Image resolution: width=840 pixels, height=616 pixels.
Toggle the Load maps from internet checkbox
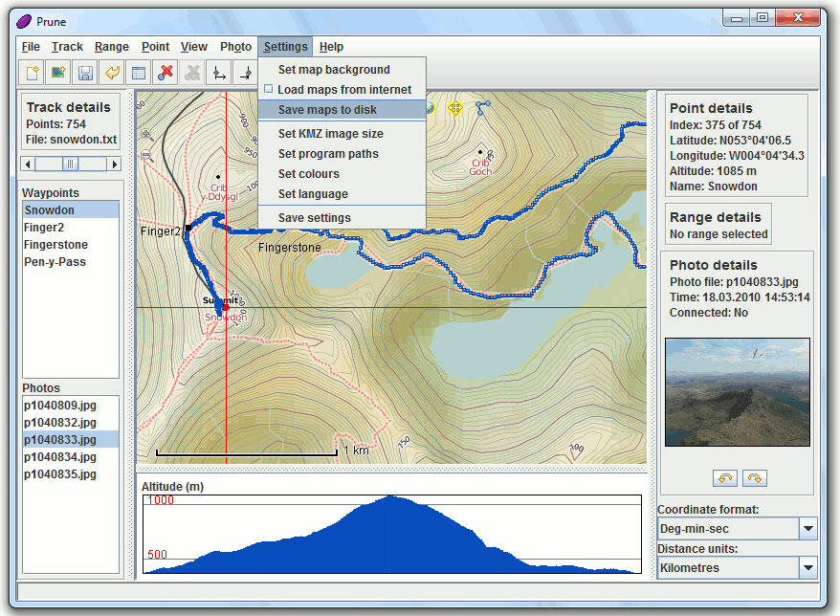pyautogui.click(x=269, y=90)
